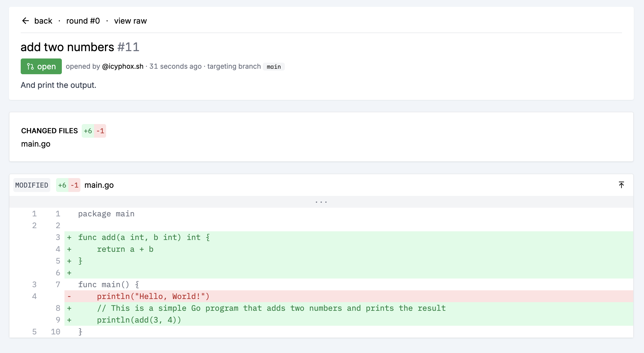Click the main branch label

274,67
